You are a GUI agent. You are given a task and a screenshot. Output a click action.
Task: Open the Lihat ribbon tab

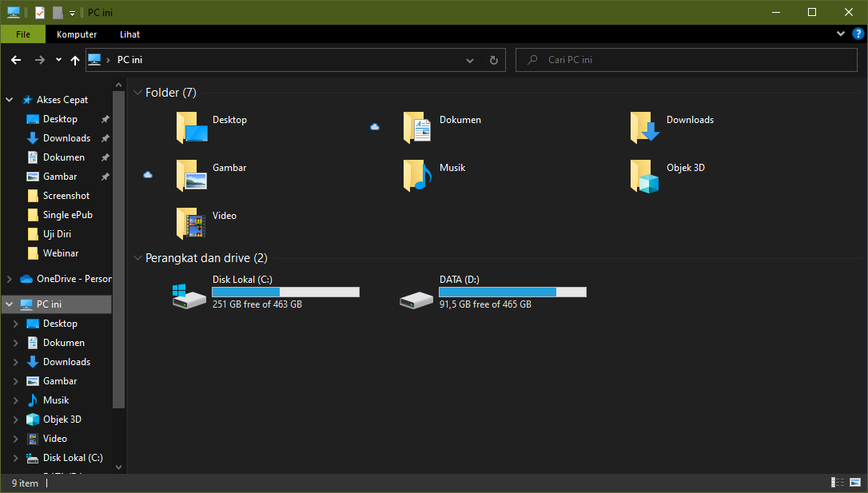[129, 34]
